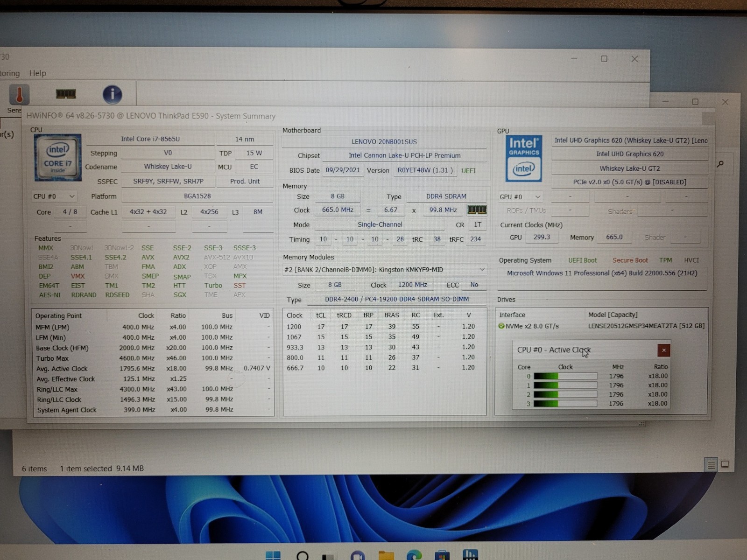
Task: Click the UEFI Boot indicator
Action: pyautogui.click(x=582, y=260)
